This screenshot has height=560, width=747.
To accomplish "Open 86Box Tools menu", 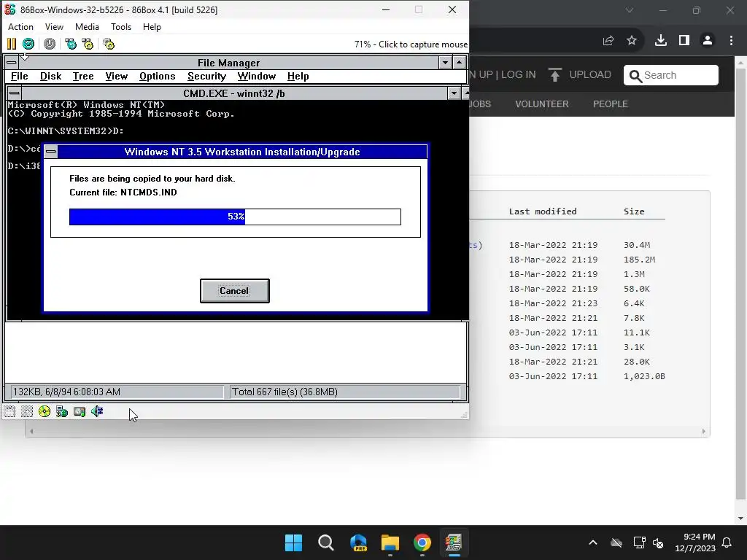I will click(x=121, y=27).
